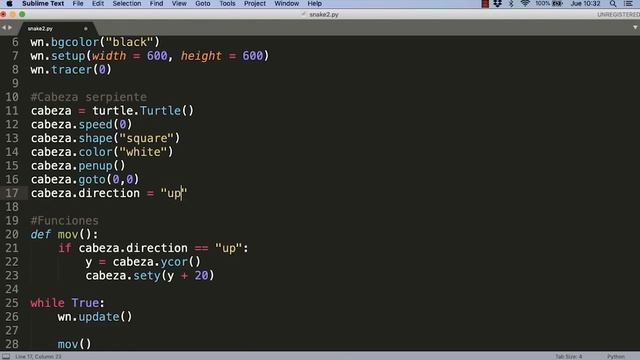Click the word update on line 26
The height and width of the screenshot is (360, 640).
click(99, 317)
